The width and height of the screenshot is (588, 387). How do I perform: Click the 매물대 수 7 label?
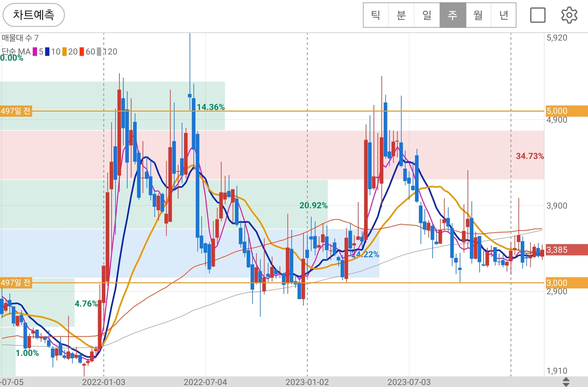pyautogui.click(x=20, y=38)
